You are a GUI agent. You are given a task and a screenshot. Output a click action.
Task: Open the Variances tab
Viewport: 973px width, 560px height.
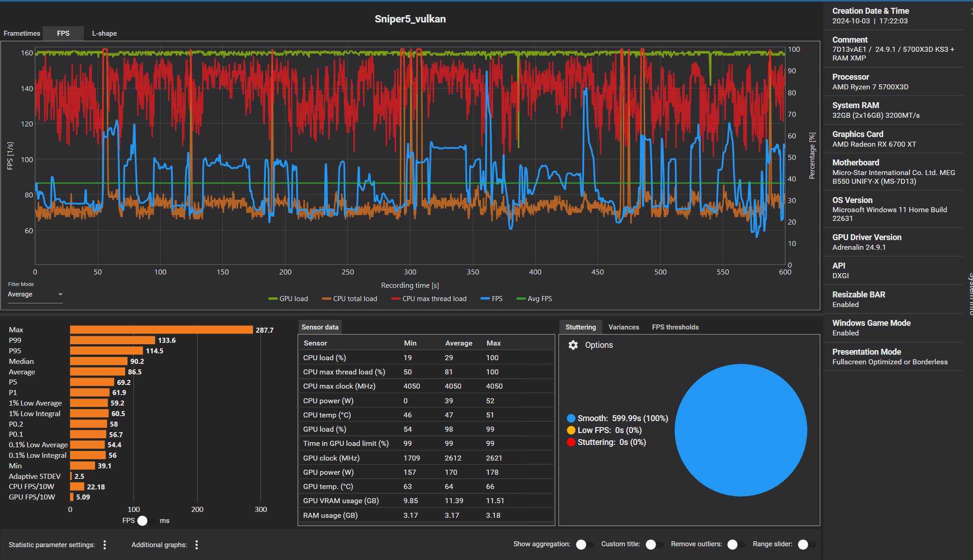[x=623, y=327]
